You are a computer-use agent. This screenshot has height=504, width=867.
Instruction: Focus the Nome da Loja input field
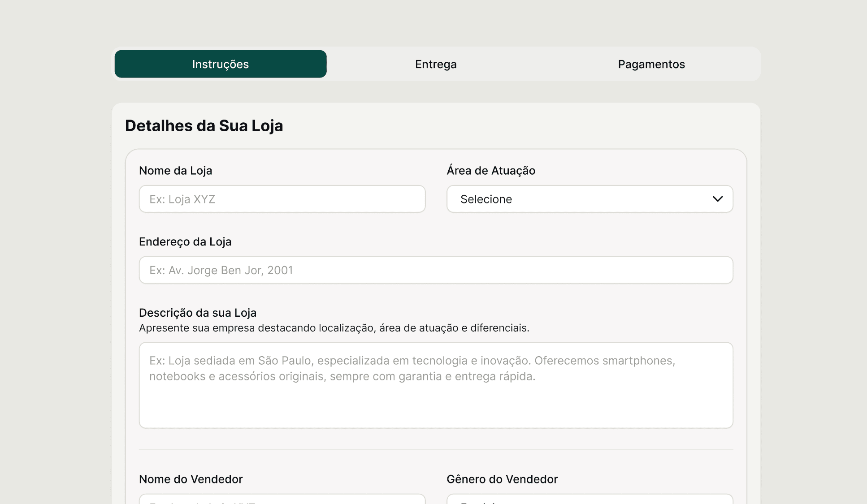pos(282,199)
